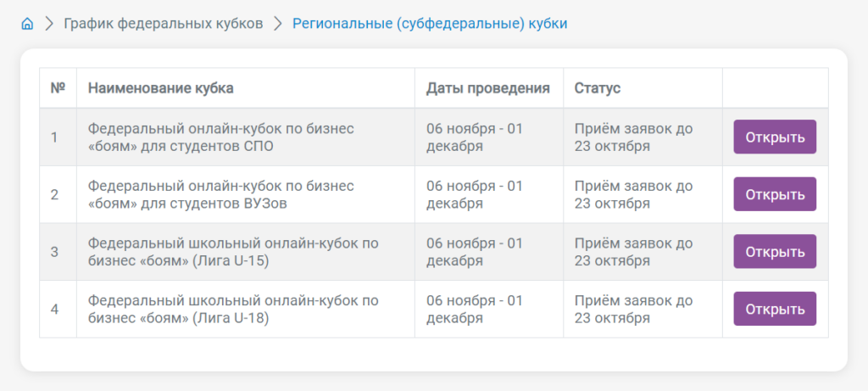Click the dates cell in row 1
The width and height of the screenshot is (868, 391).
pos(489,137)
